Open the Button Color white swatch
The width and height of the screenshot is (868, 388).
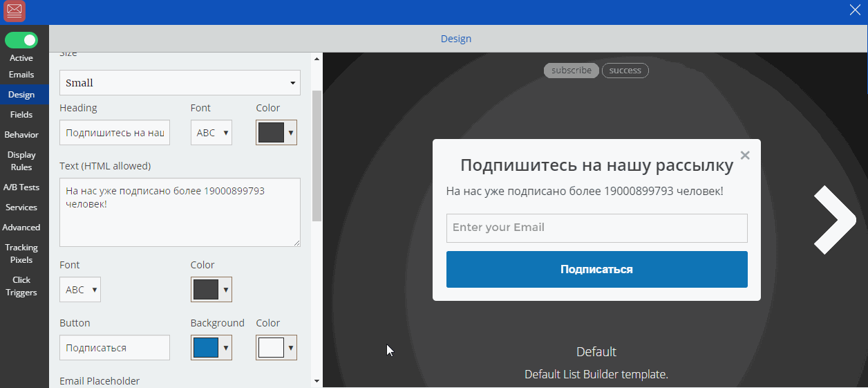pos(276,348)
